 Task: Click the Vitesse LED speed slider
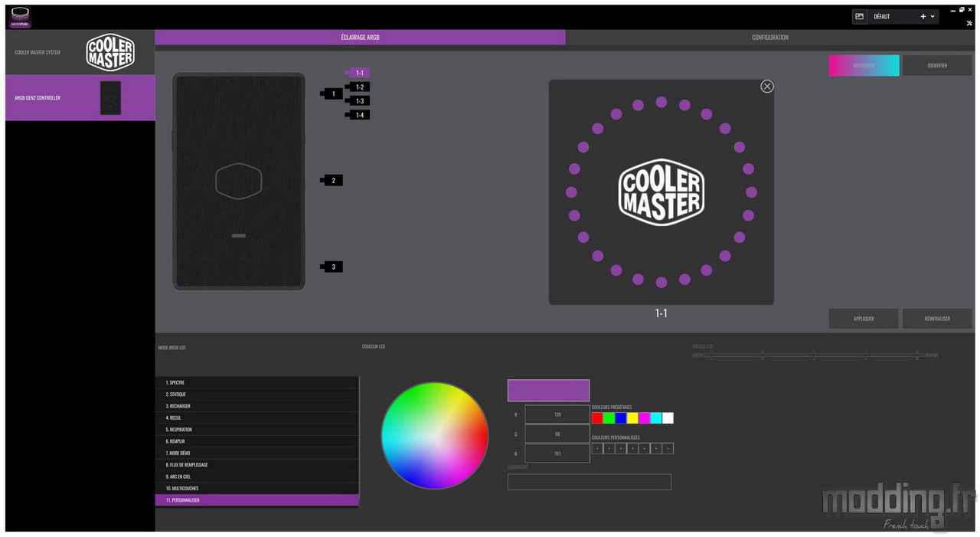click(813, 355)
